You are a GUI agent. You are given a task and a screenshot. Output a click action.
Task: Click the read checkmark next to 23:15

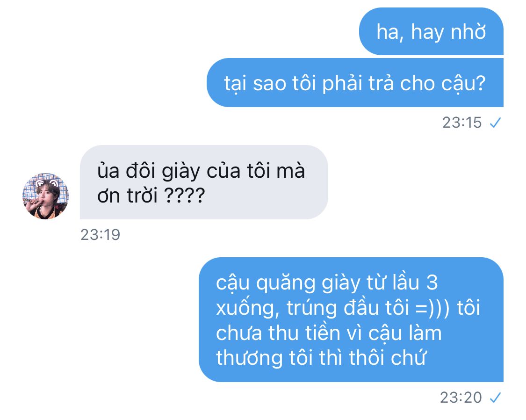[495, 123]
